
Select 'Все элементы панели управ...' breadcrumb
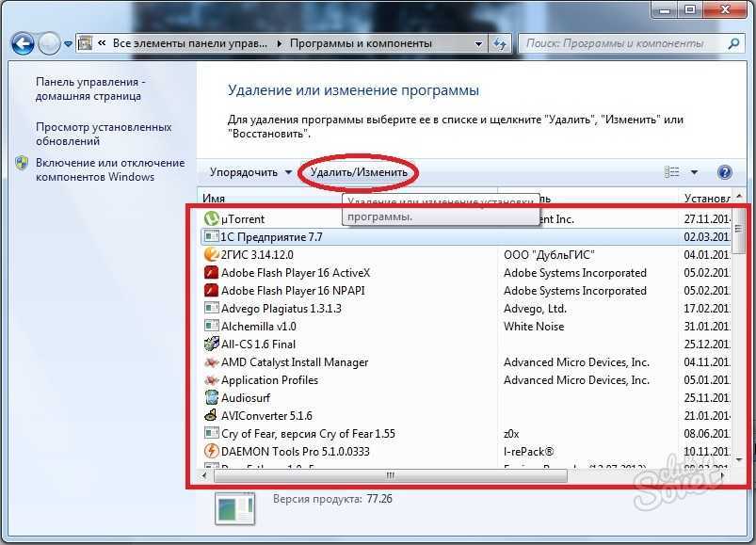click(189, 43)
